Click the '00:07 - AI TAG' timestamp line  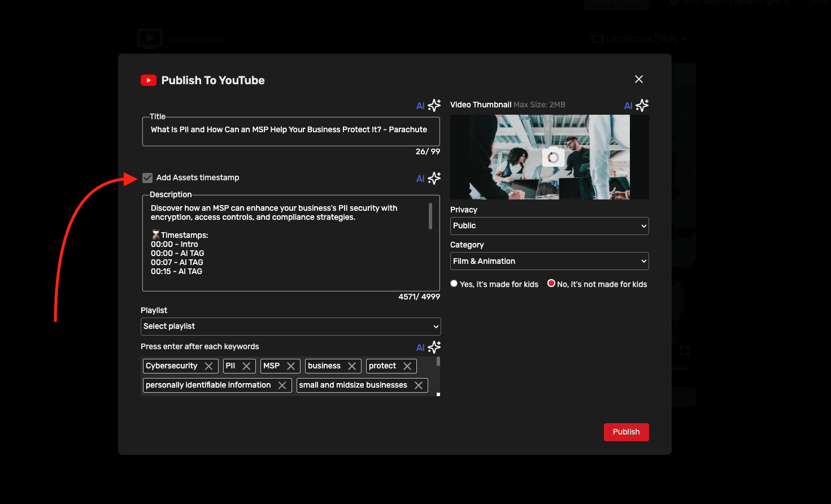pyautogui.click(x=177, y=263)
